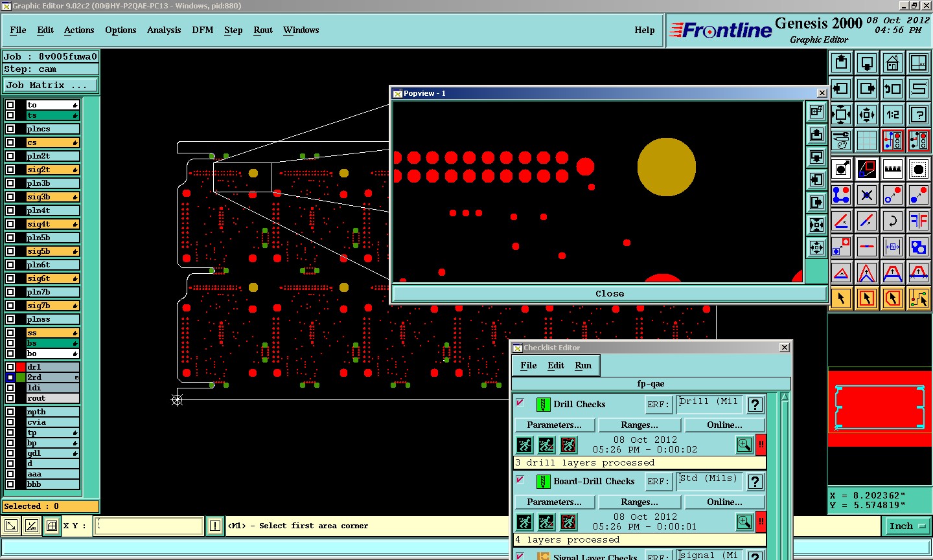Select the home view icon
933x560 pixels.
click(893, 63)
